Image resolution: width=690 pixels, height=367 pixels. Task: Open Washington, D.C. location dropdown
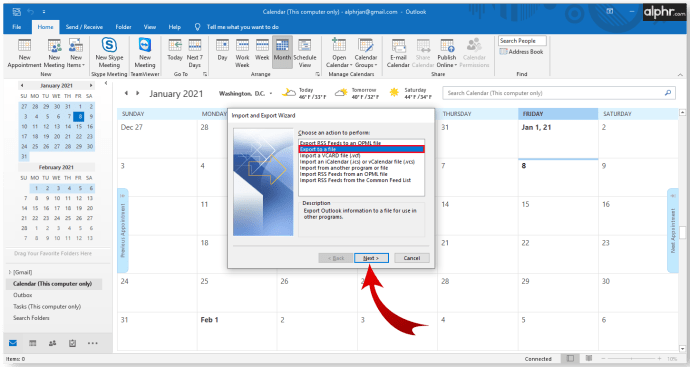[271, 94]
